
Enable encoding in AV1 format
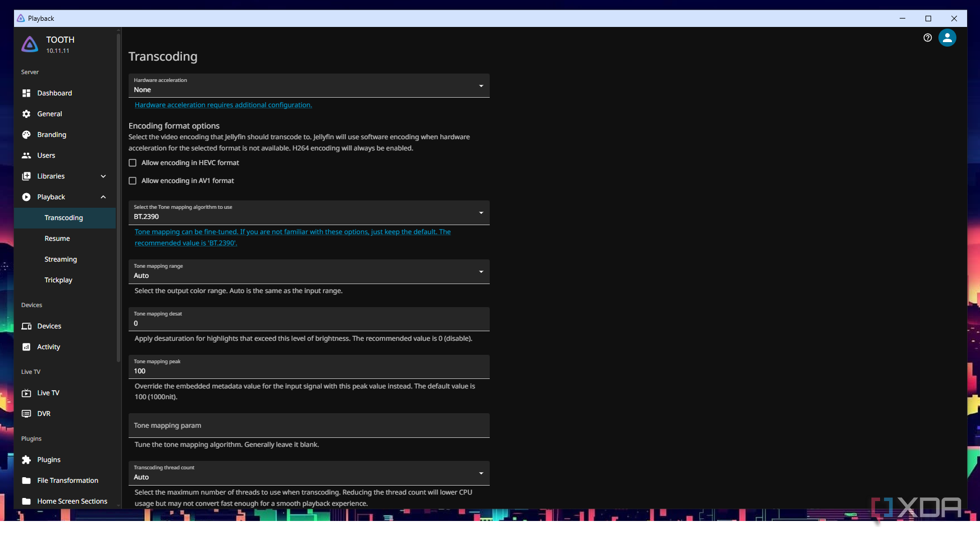(133, 181)
